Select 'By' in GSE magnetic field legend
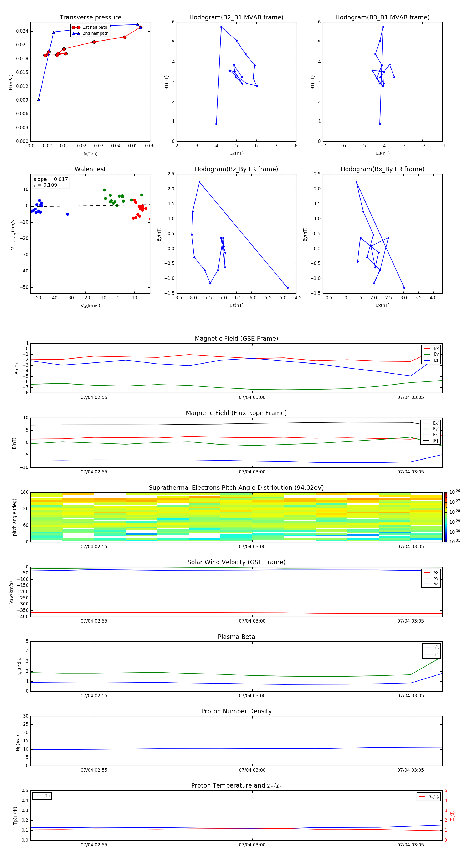Viewport: 473px width, 868px height. click(x=431, y=354)
